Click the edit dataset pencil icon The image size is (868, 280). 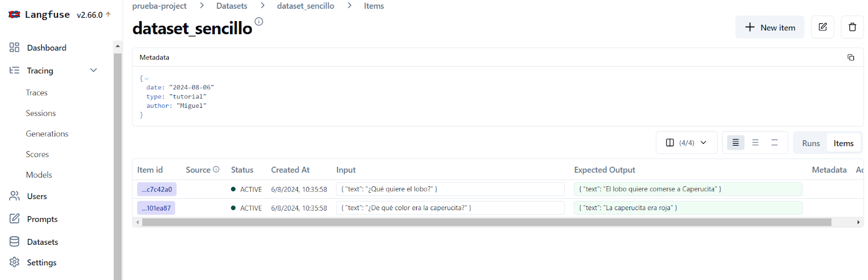[822, 27]
